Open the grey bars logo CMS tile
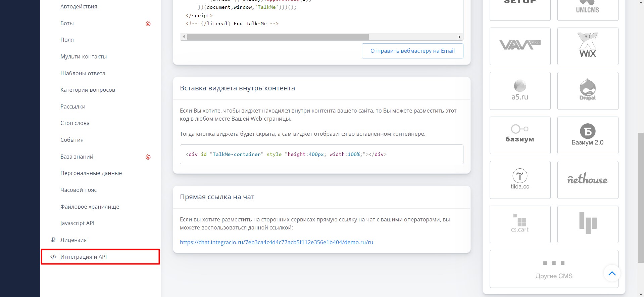 588,224
